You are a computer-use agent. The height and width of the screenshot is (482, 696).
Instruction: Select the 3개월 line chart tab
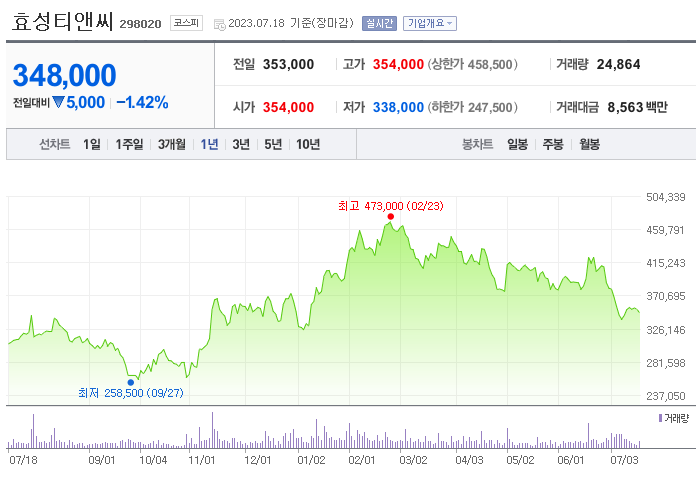point(172,144)
